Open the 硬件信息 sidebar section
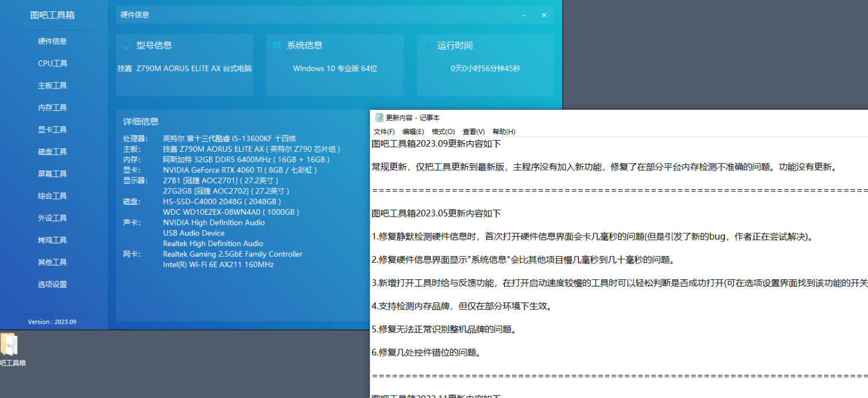 coord(52,42)
